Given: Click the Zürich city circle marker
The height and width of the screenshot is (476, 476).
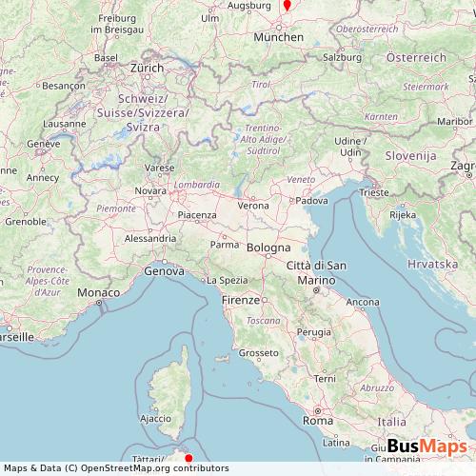Looking at the screenshot, I should [148, 77].
